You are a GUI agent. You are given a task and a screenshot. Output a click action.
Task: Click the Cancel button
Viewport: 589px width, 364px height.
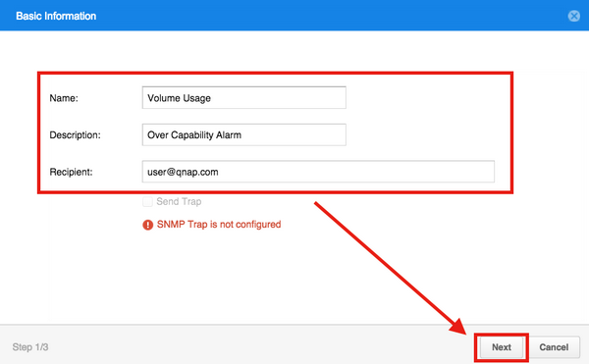554,347
